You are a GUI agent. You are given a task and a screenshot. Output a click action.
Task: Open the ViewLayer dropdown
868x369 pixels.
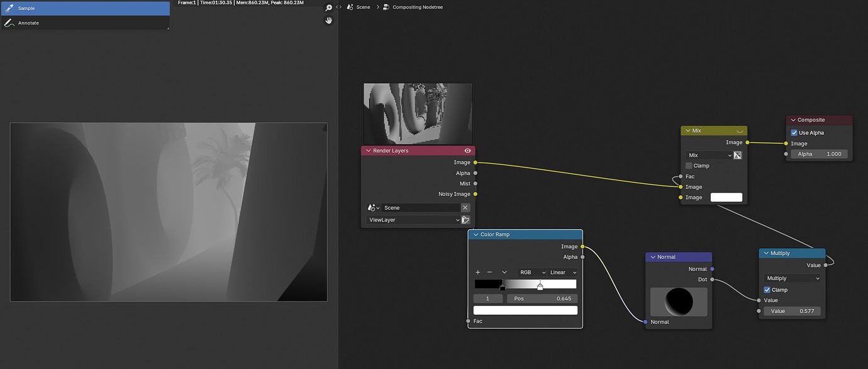413,220
